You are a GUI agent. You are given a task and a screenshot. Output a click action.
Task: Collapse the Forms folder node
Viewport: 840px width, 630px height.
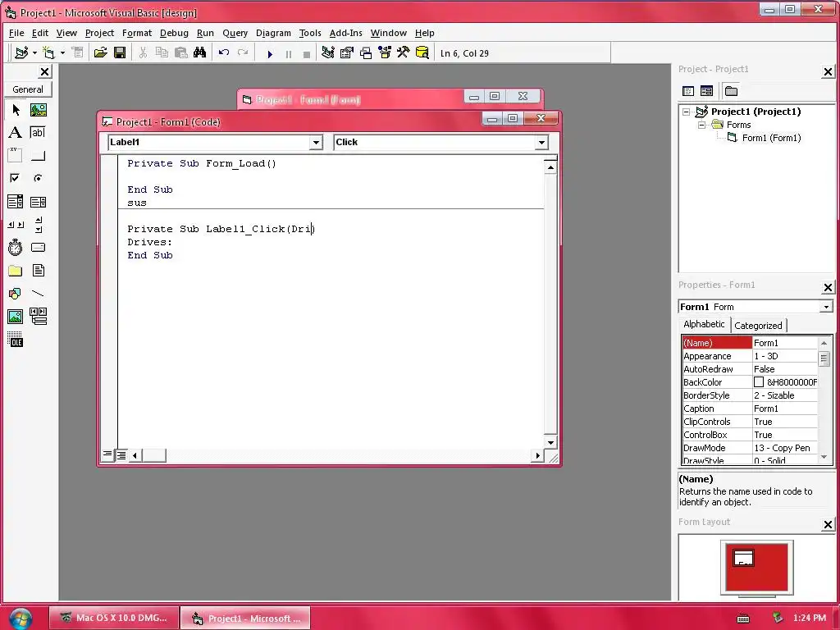tap(702, 125)
